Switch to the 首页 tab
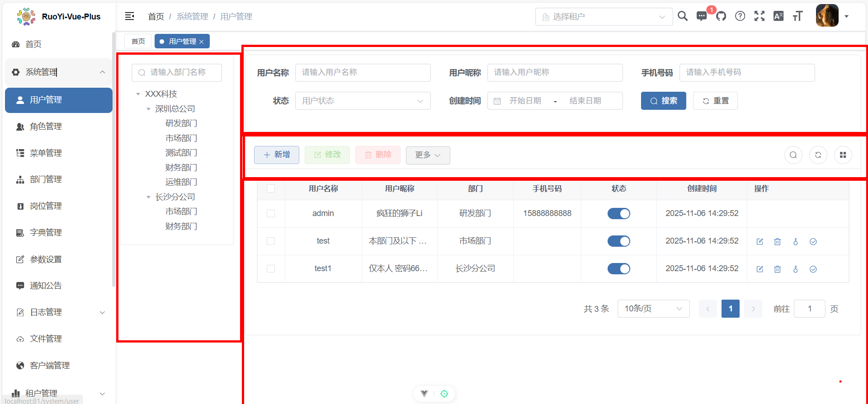 138,42
